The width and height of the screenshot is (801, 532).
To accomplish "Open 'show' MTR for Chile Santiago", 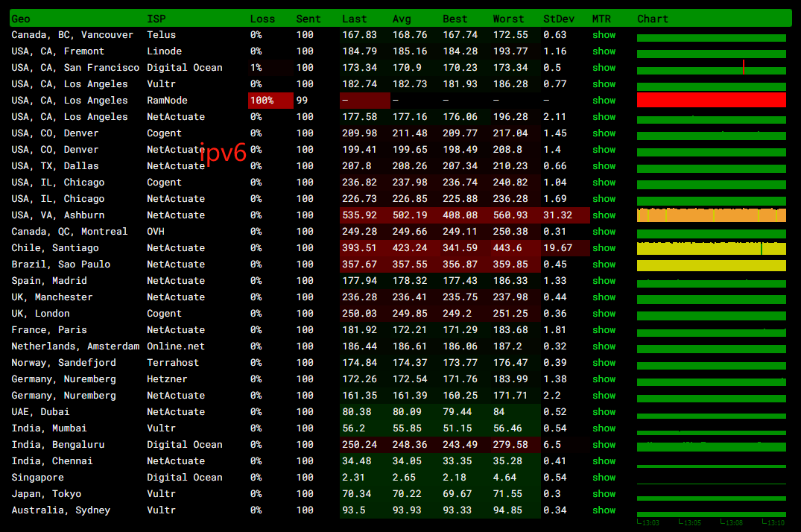I will click(604, 248).
